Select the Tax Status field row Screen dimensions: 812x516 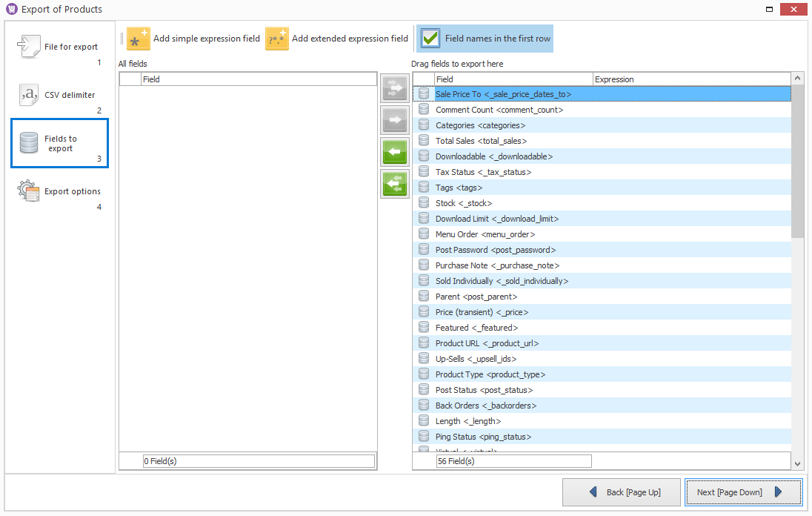[x=602, y=172]
